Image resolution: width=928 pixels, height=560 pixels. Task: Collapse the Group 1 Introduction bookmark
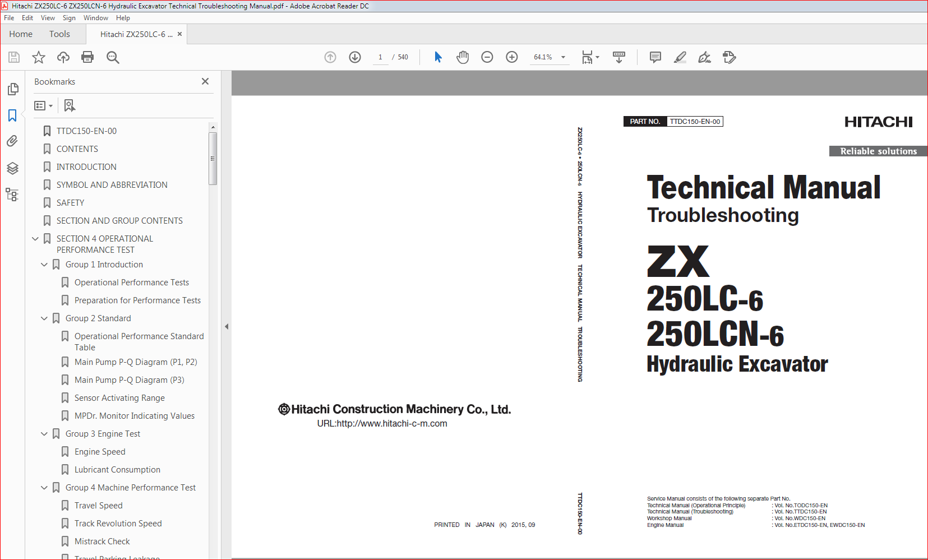click(x=44, y=265)
